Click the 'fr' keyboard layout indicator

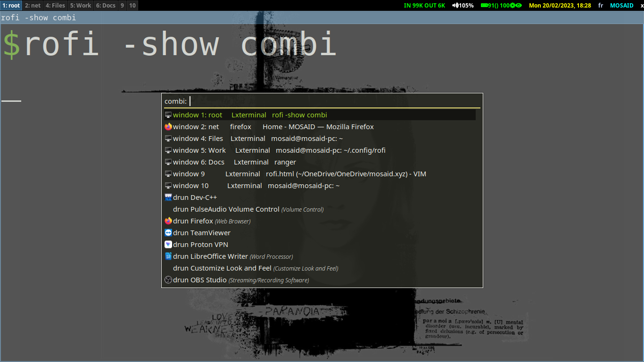[601, 6]
